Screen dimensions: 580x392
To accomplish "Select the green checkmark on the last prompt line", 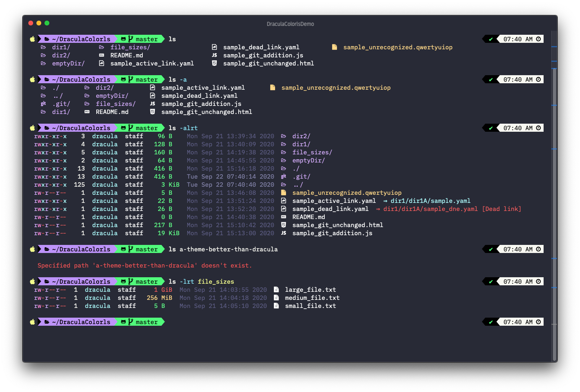I will coord(491,322).
